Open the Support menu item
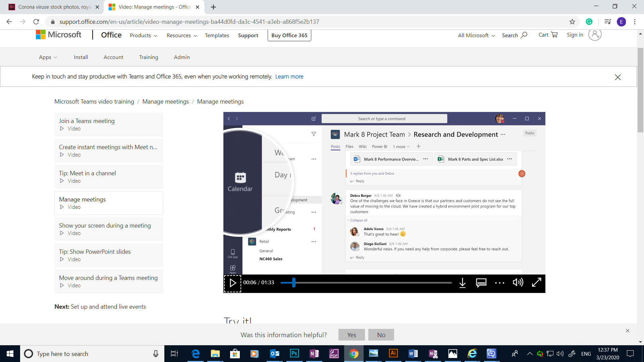The height and width of the screenshot is (362, 644). [248, 36]
